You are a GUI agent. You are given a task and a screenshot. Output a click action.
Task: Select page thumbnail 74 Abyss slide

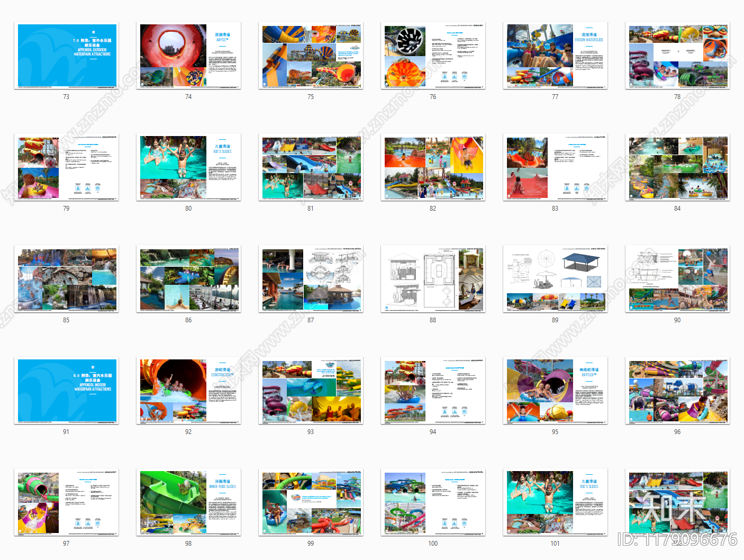tap(188, 56)
